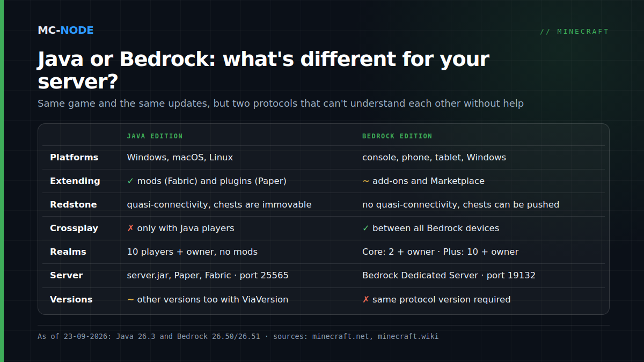Click 'mods (Fabric) and plugins (Paper)' text

click(x=212, y=181)
